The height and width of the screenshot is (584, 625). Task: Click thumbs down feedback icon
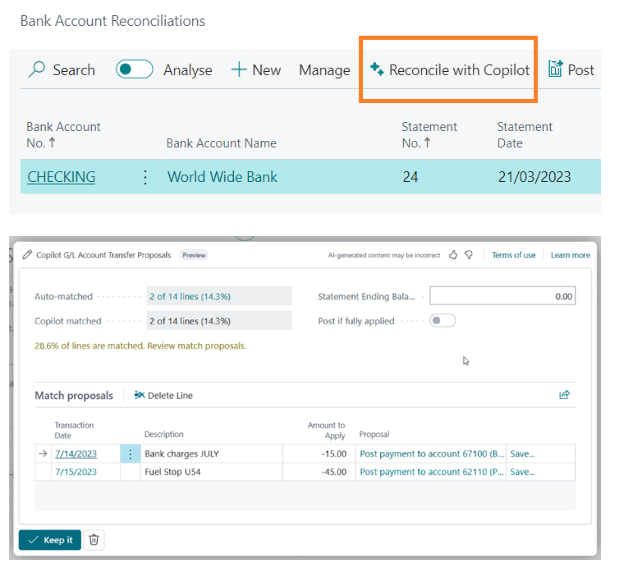click(469, 255)
